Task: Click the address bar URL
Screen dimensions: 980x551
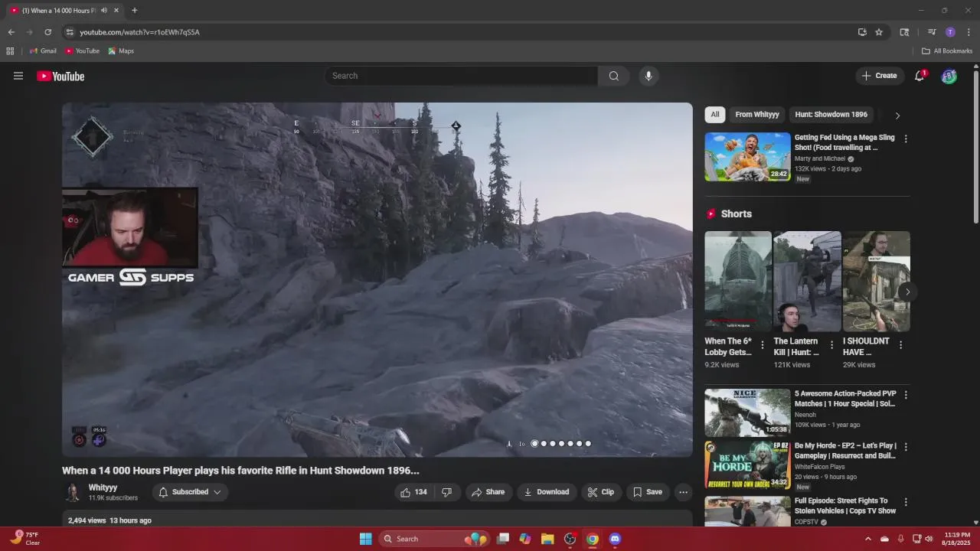Action: (139, 32)
